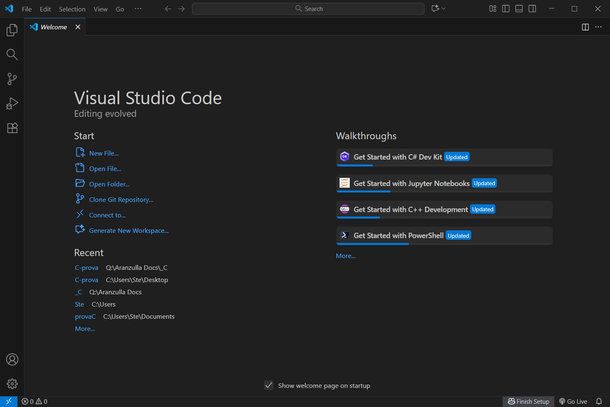Open Get Started with C# Dev Kit
This screenshot has width=610, height=407.
tap(444, 158)
